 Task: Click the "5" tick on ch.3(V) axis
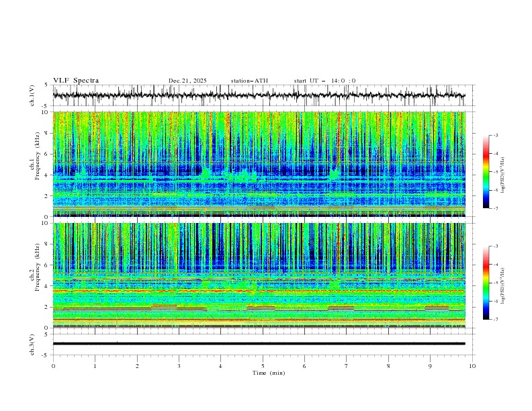click(x=46, y=334)
